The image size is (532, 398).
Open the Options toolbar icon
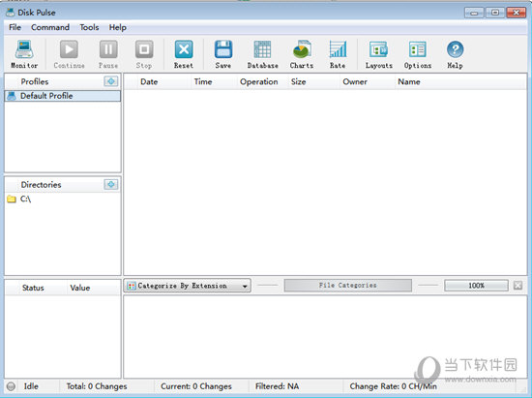coord(417,49)
